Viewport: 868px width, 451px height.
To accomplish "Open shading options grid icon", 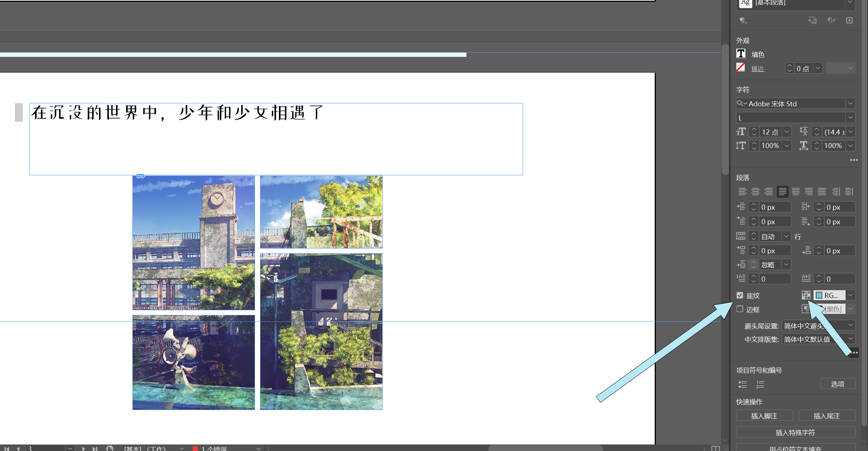I will click(806, 295).
